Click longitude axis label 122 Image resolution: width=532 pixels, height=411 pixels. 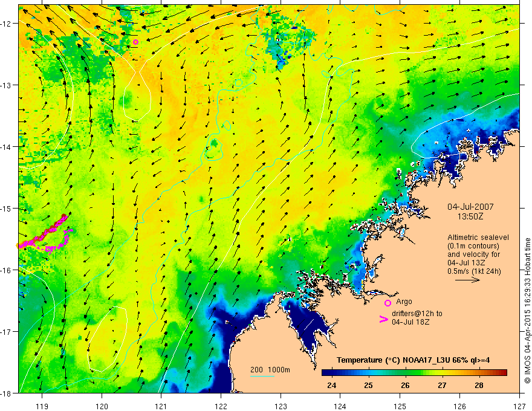point(221,406)
